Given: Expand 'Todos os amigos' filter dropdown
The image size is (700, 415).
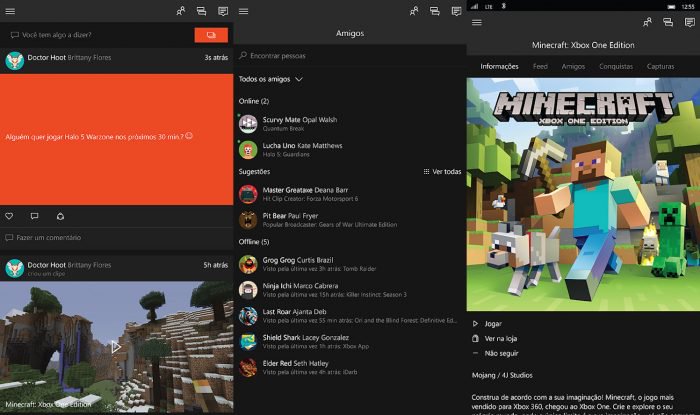Looking at the screenshot, I should point(271,79).
